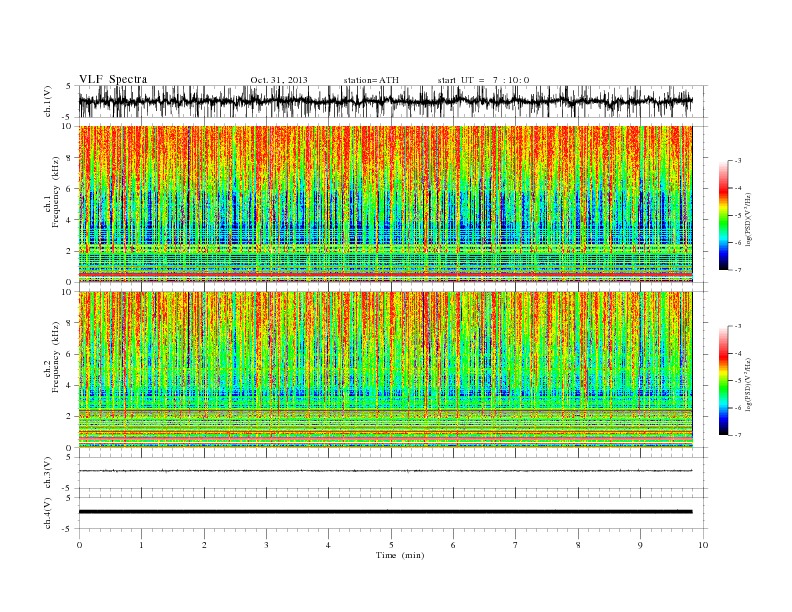Click the ch.3 voltage waveform trace
Screen dimensions: 792x612
385,471
